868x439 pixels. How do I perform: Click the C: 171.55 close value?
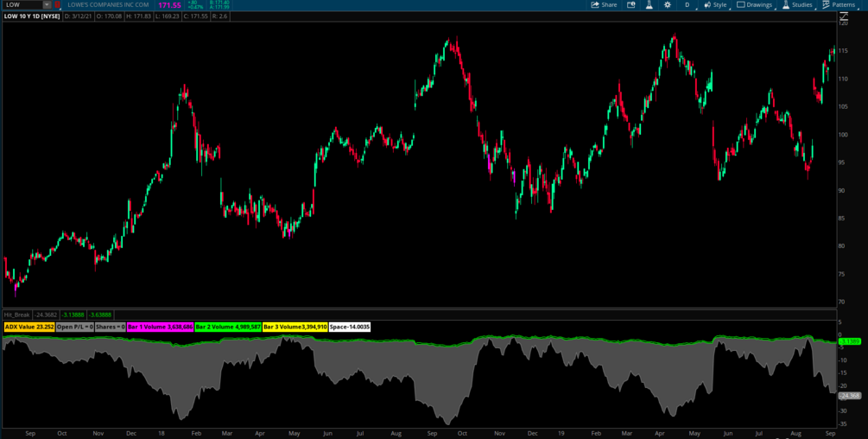point(198,16)
